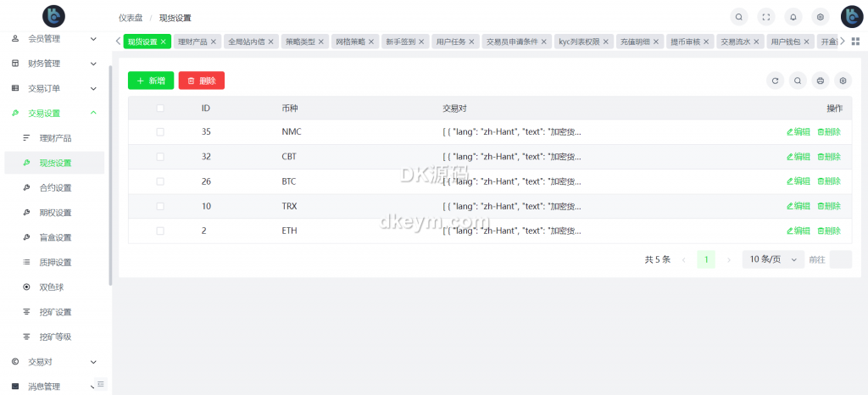
Task: Open the 10条/页 page size dropdown
Action: click(x=772, y=259)
